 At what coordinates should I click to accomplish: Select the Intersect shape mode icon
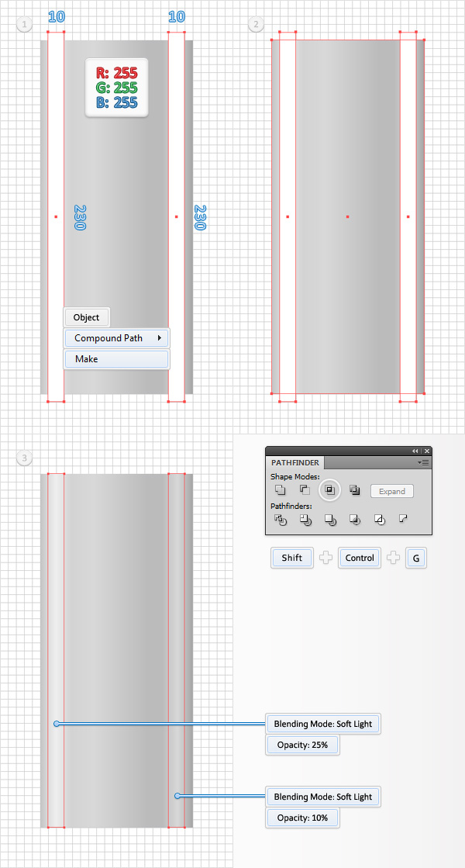(329, 490)
